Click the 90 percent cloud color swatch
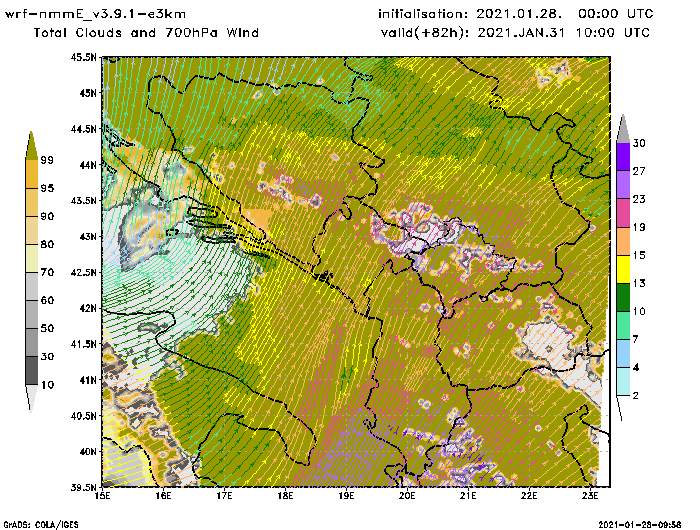Screen dimensions: 700x530 (x=32, y=230)
